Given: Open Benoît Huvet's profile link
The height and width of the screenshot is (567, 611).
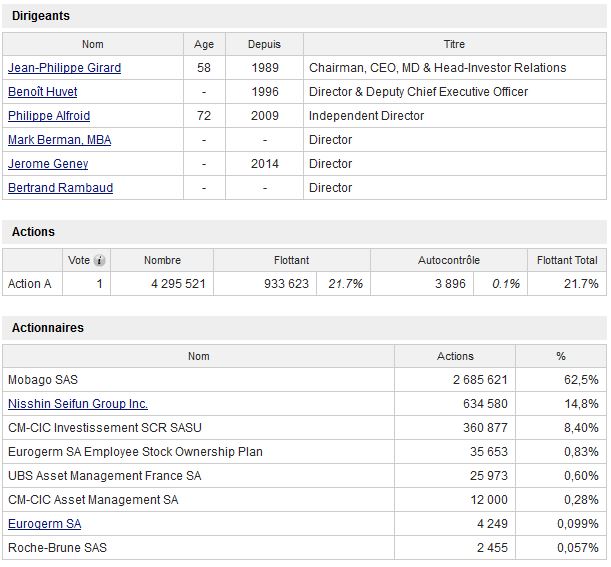Looking at the screenshot, I should click(42, 92).
